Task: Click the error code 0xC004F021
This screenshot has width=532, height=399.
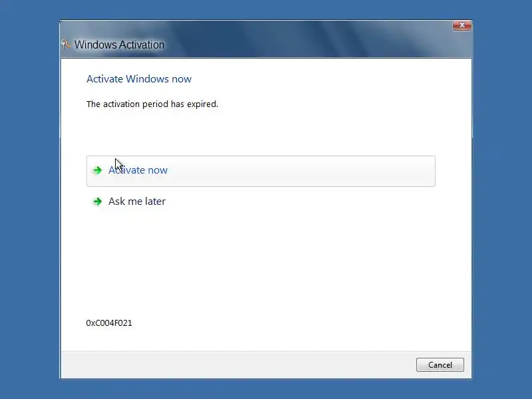Action: tap(109, 323)
